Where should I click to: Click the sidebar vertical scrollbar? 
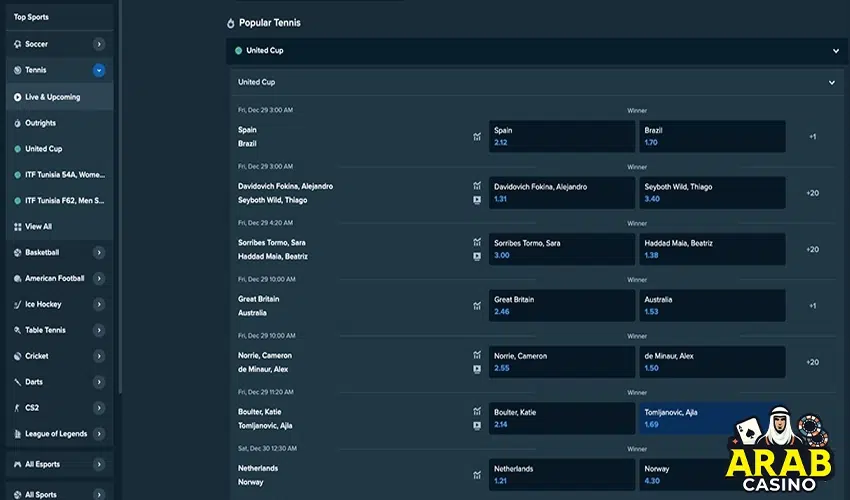tap(120, 196)
